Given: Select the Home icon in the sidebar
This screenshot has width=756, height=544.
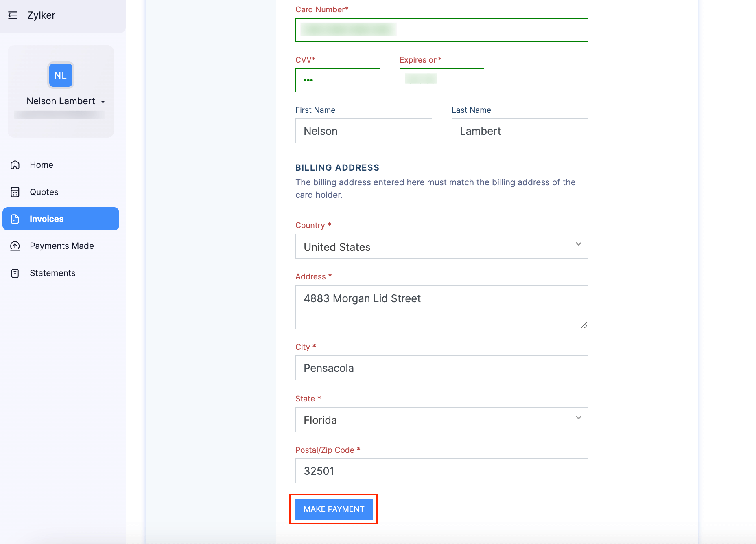Looking at the screenshot, I should [x=15, y=165].
